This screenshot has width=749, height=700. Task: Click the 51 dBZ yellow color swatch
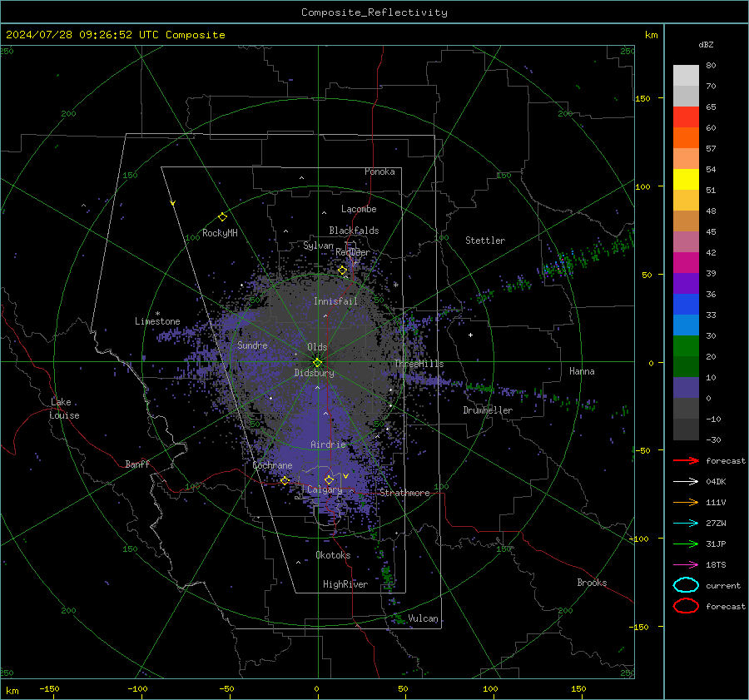tap(686, 179)
